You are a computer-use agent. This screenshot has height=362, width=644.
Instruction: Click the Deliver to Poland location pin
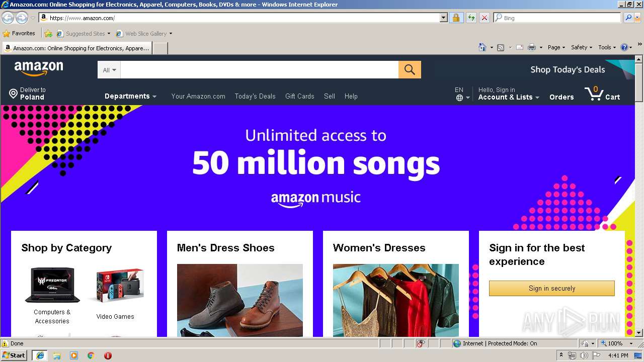[13, 94]
